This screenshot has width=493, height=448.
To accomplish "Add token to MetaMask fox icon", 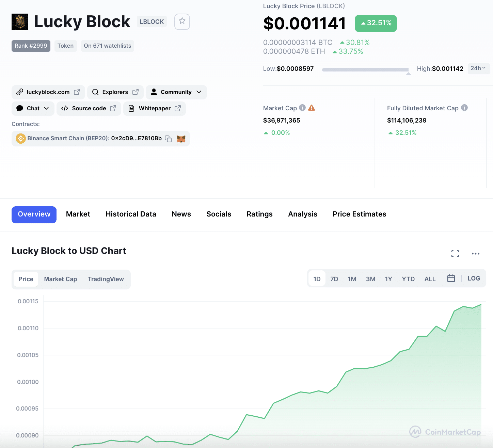I will click(x=181, y=139).
